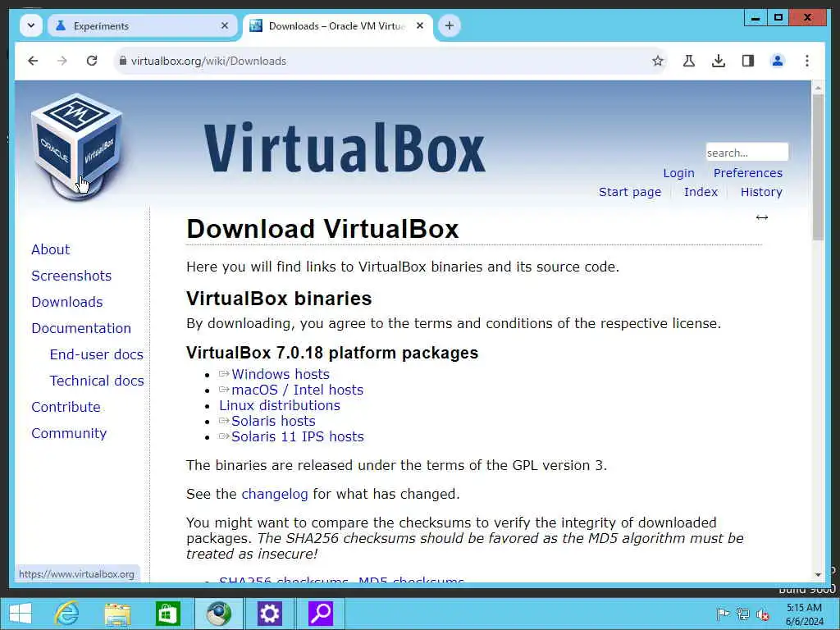Open the PC settings gear taskbar icon
Viewport: 840px width, 630px height.
[269, 614]
